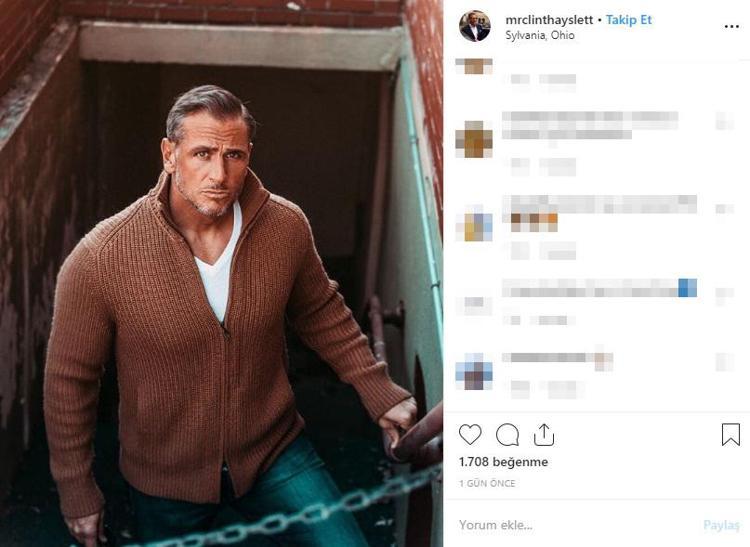The width and height of the screenshot is (750, 547).
Task: Click the partially visible avatar atop the comment list
Action: [x=475, y=66]
